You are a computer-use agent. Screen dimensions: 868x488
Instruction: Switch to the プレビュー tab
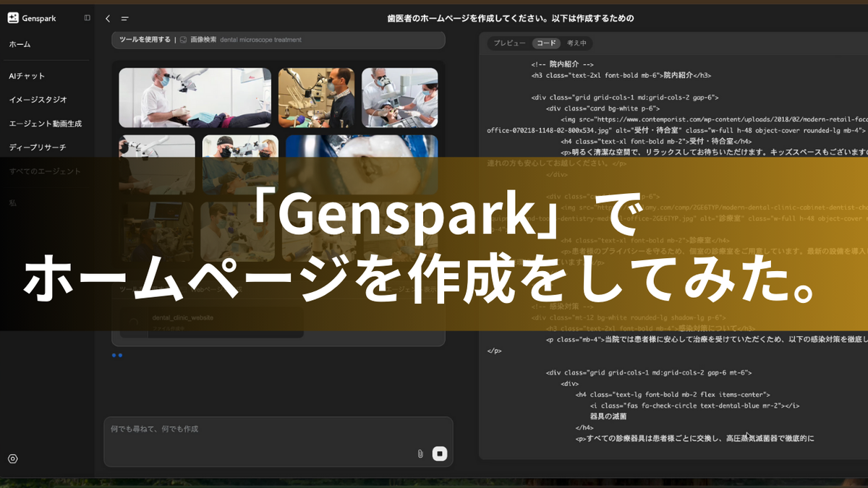(510, 43)
